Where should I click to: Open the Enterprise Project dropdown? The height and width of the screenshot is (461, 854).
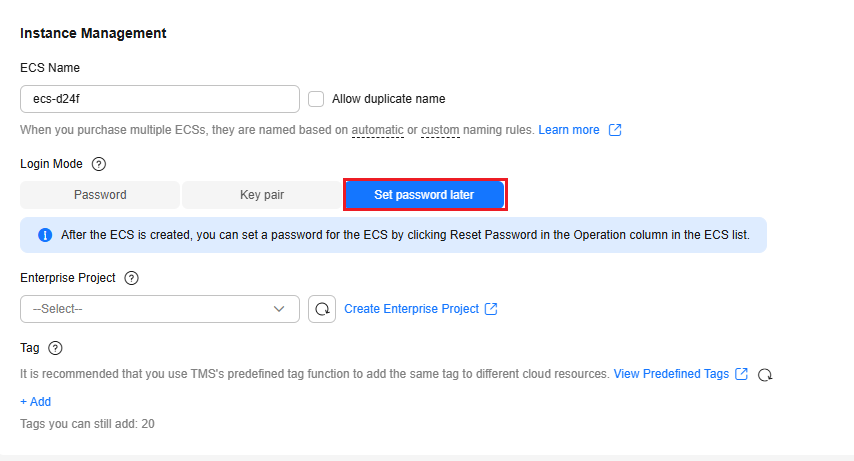pos(150,309)
